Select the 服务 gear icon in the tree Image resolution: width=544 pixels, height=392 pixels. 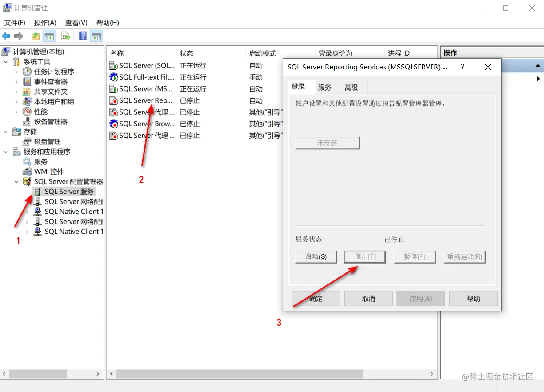coord(27,162)
